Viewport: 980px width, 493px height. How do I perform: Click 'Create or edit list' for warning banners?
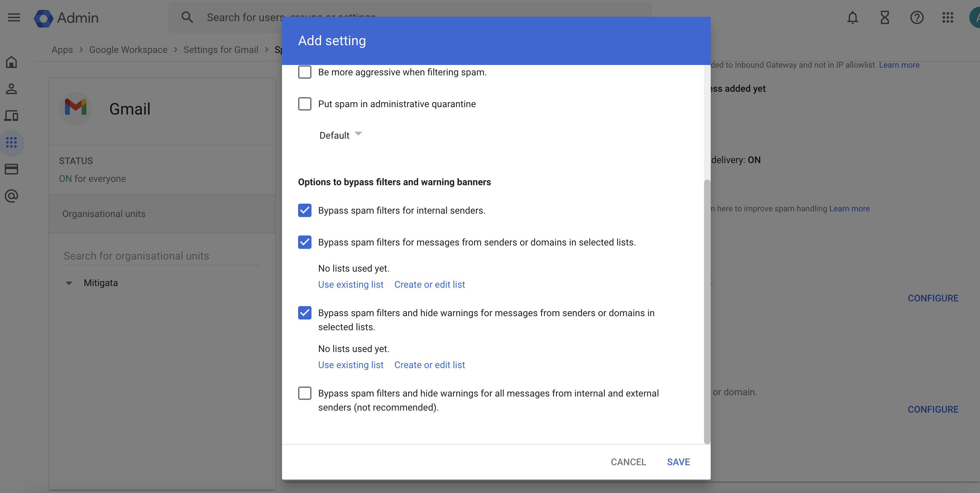click(x=429, y=364)
